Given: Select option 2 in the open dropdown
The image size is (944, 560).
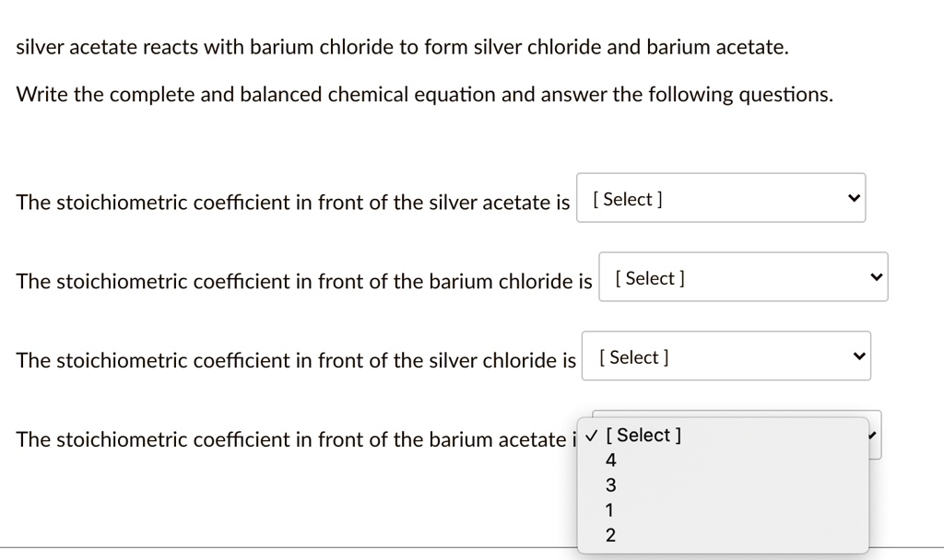Looking at the screenshot, I should coord(611,534).
